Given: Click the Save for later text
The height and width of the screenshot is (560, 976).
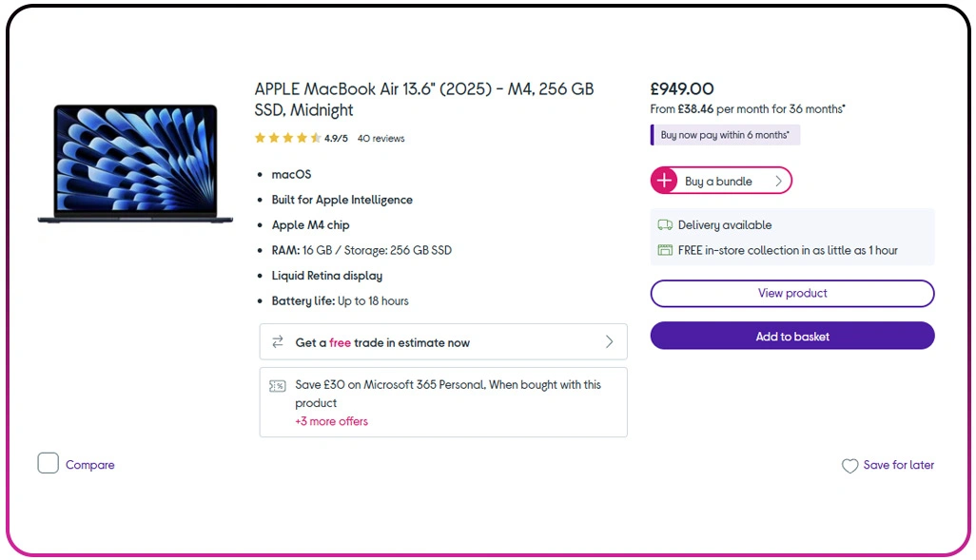Looking at the screenshot, I should point(898,465).
